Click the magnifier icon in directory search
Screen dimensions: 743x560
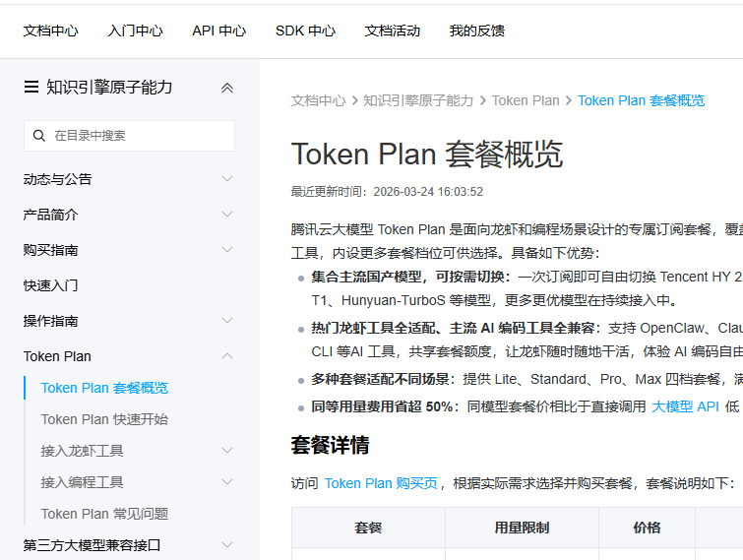38,136
